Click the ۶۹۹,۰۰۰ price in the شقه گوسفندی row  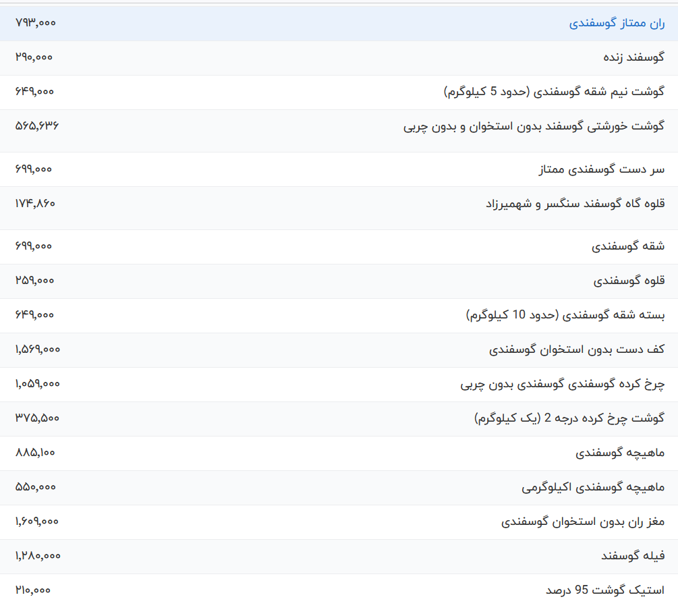[x=33, y=246]
